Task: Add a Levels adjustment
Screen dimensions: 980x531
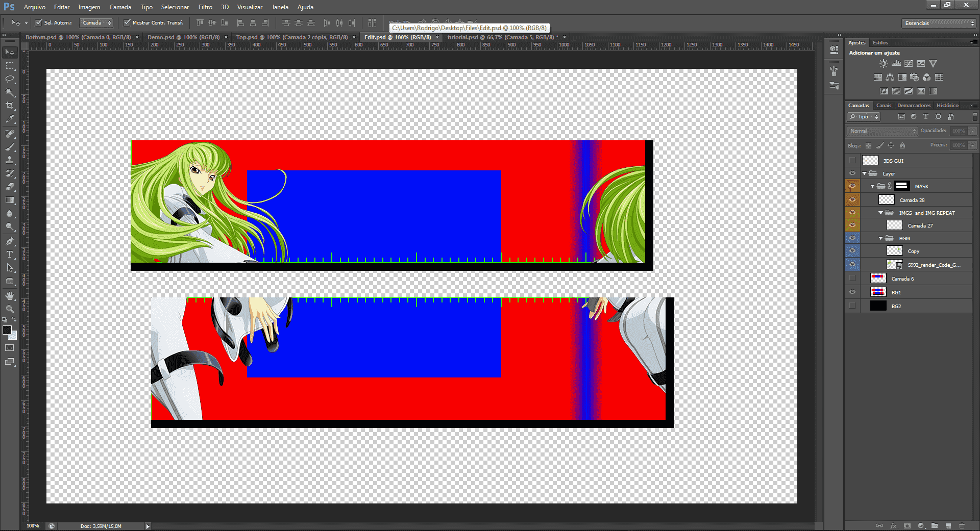Action: (x=896, y=64)
